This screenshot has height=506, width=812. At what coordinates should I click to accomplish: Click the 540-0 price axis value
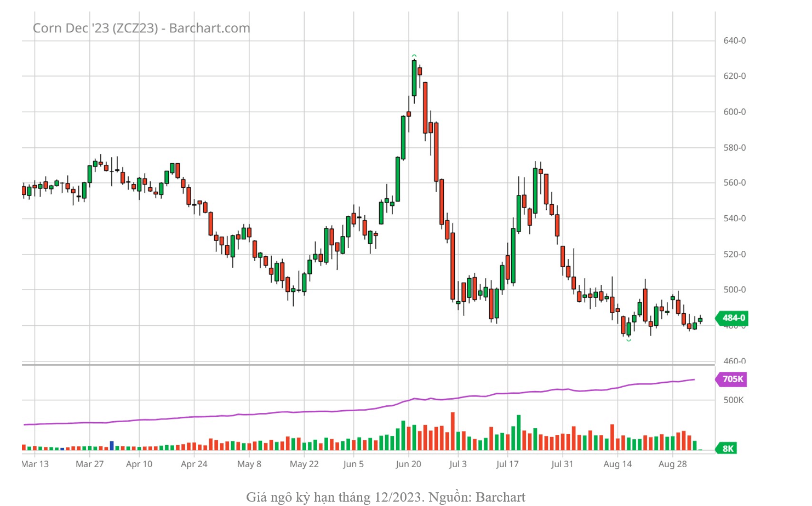coord(735,219)
